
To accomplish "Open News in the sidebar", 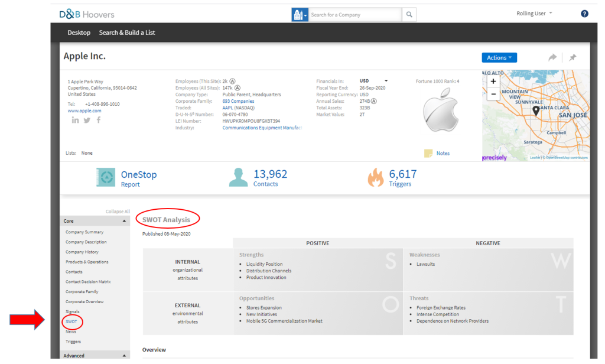I will (71, 331).
